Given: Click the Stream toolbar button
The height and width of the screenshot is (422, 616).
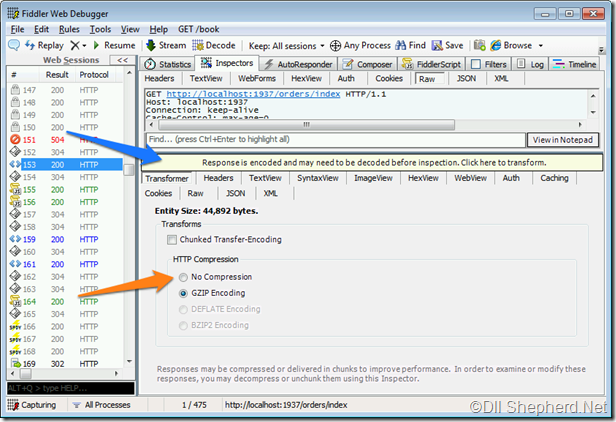Looking at the screenshot, I should tap(166, 45).
